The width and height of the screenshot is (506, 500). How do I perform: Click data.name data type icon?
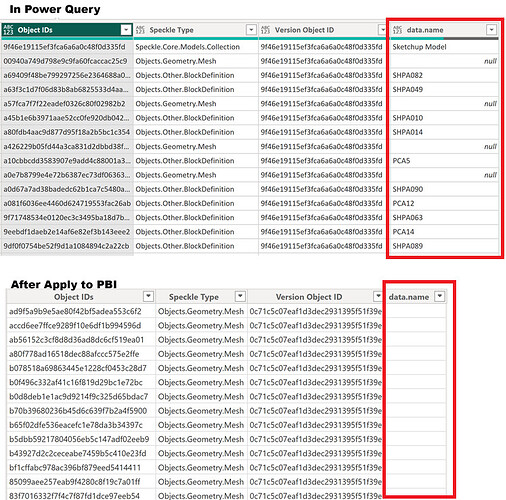(x=397, y=30)
